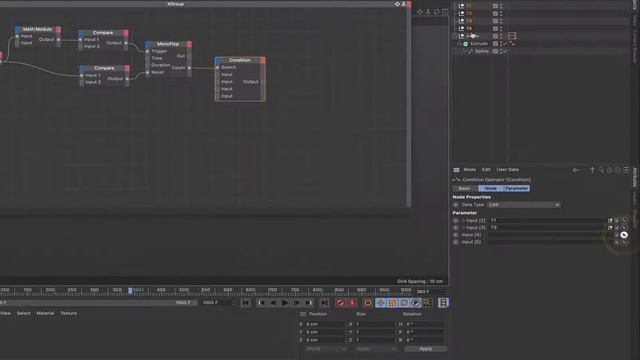
Task: Toggle Scale keying icon in timeline bar
Action: coord(392,303)
